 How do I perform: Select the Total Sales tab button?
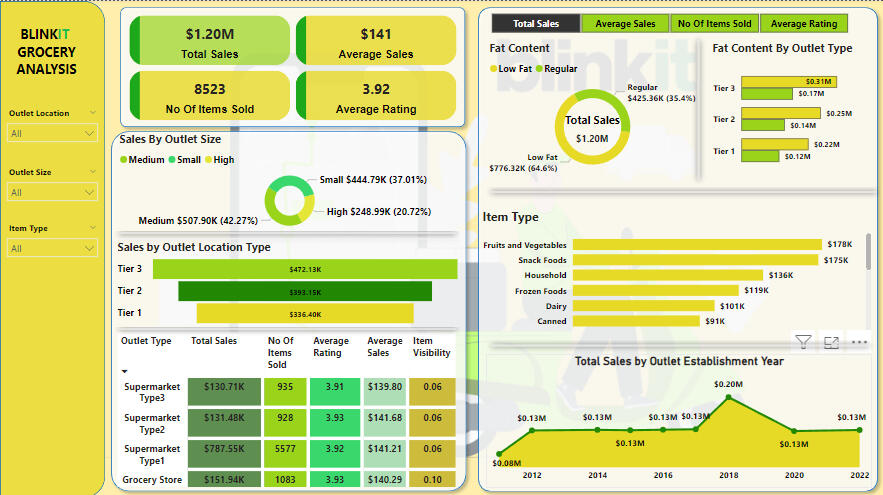pos(535,23)
